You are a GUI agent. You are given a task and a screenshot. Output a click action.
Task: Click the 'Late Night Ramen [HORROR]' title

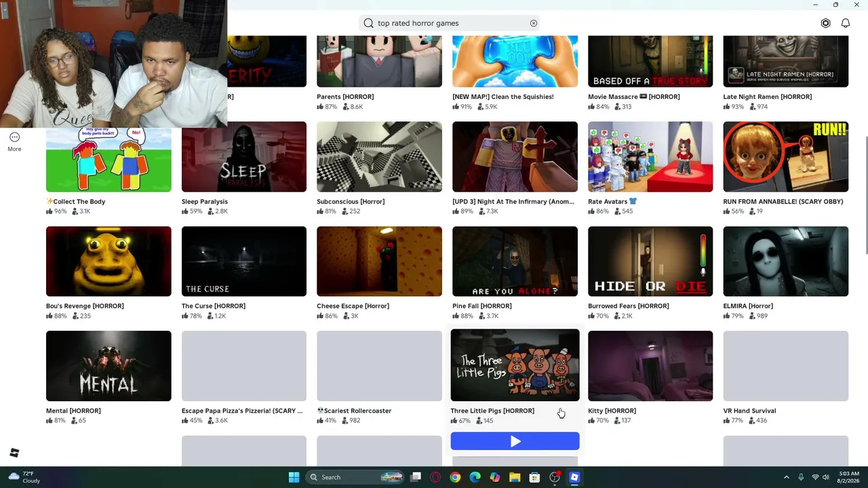tap(767, 97)
